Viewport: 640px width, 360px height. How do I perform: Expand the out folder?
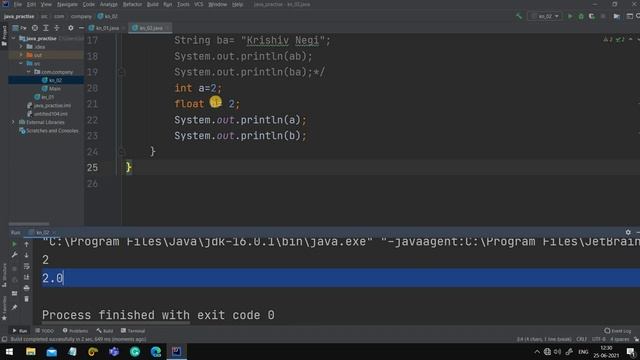click(x=21, y=55)
